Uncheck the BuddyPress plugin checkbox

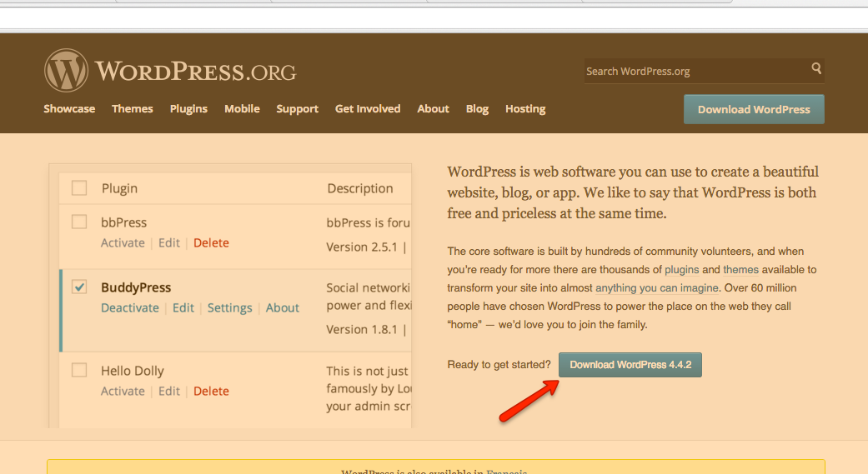[x=79, y=287]
